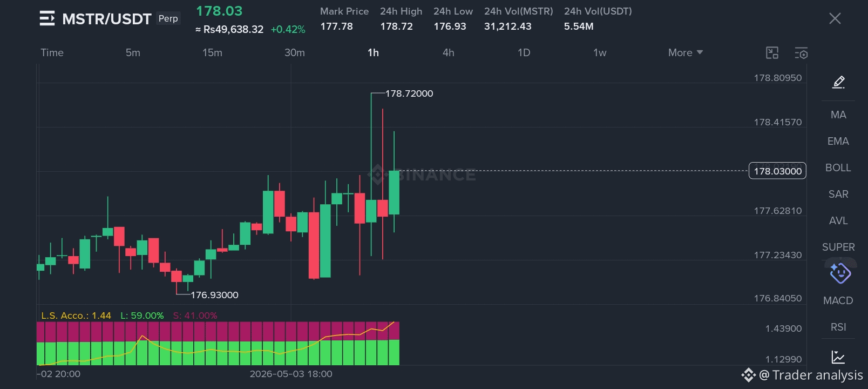The height and width of the screenshot is (389, 868).
Task: Switch to the Time chart tab
Action: tap(52, 52)
